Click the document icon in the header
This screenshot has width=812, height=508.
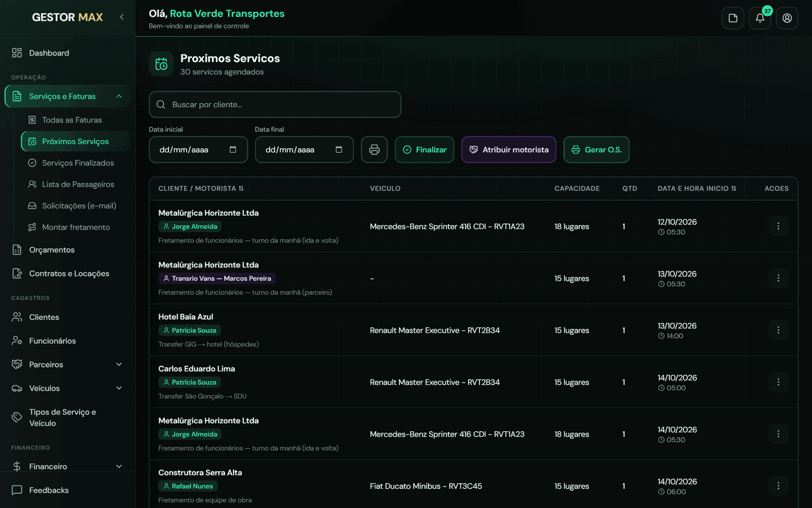(733, 18)
